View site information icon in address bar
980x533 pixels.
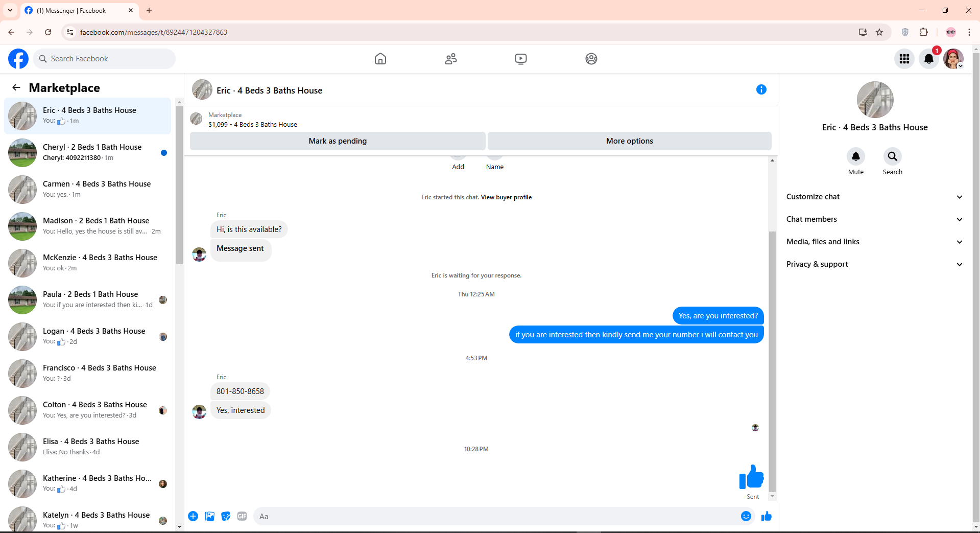click(70, 32)
